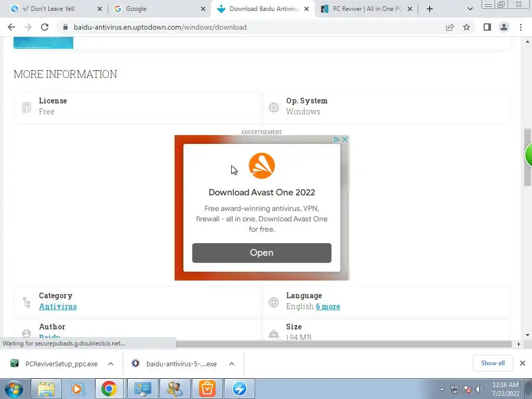Click Show all downloads
The height and width of the screenshot is (399, 532).
pos(493,363)
